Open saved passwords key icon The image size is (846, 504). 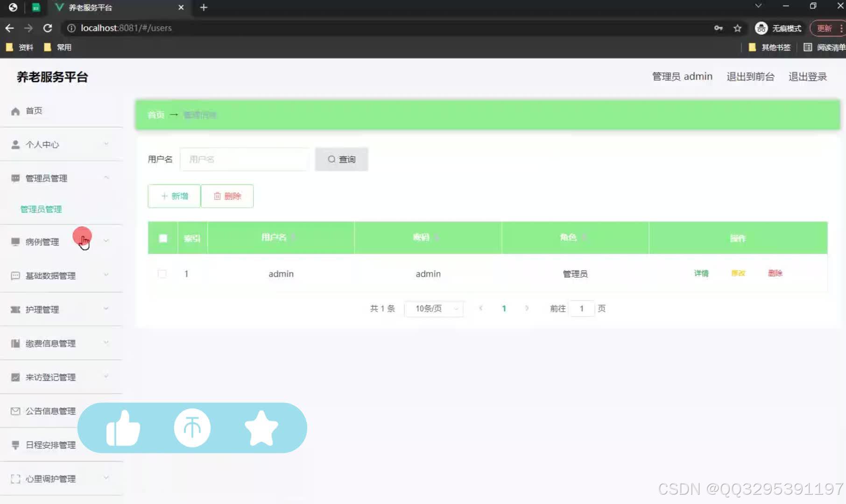(719, 28)
